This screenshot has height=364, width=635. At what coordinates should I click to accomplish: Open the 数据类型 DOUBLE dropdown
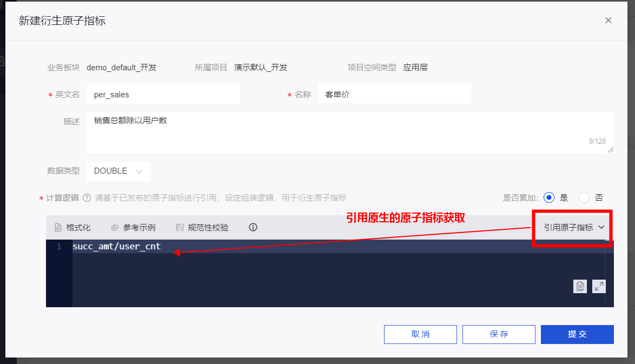[x=118, y=171]
